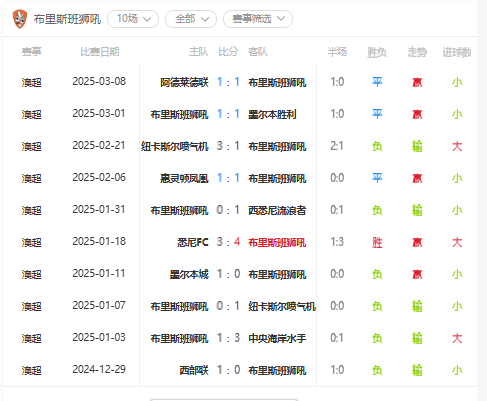
Task: Click the 西悉尼流浪者 away team name
Action: tap(277, 210)
